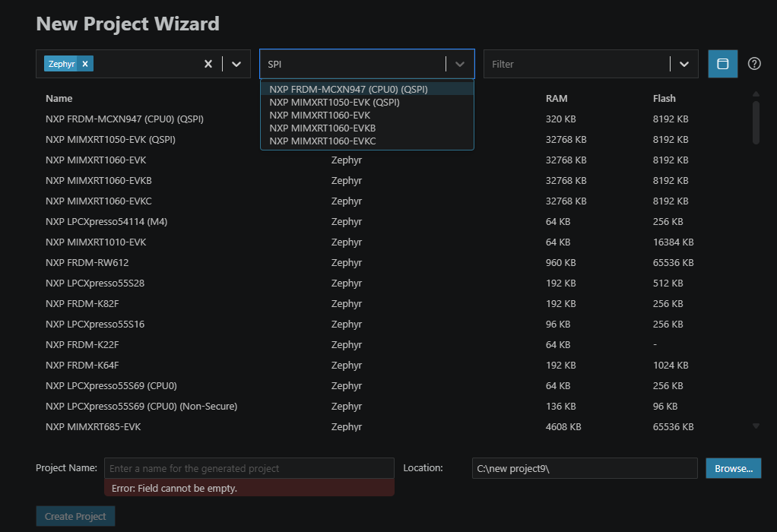The height and width of the screenshot is (532, 777).
Task: Click the board list scrollbar thumb
Action: tap(756, 122)
